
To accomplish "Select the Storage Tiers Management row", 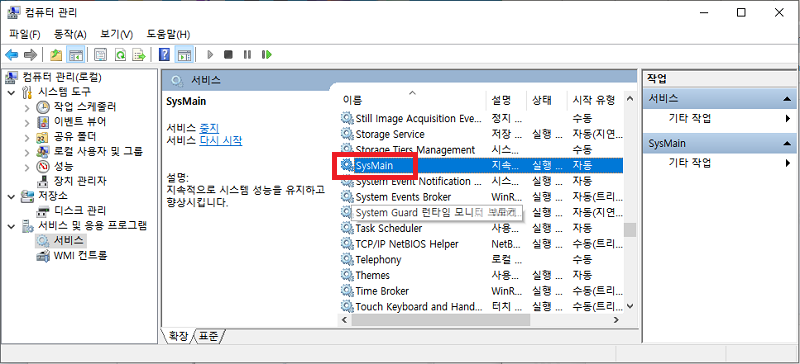I will (481, 150).
